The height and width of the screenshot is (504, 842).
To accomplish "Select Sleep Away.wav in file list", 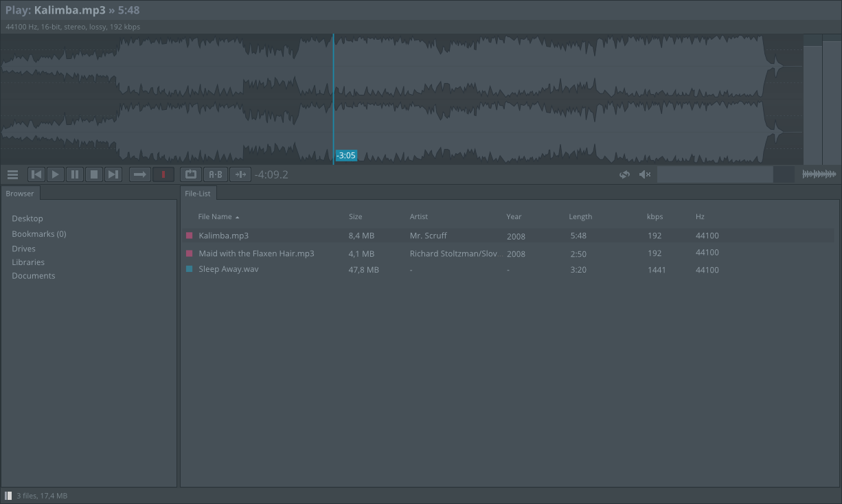I will pos(229,269).
